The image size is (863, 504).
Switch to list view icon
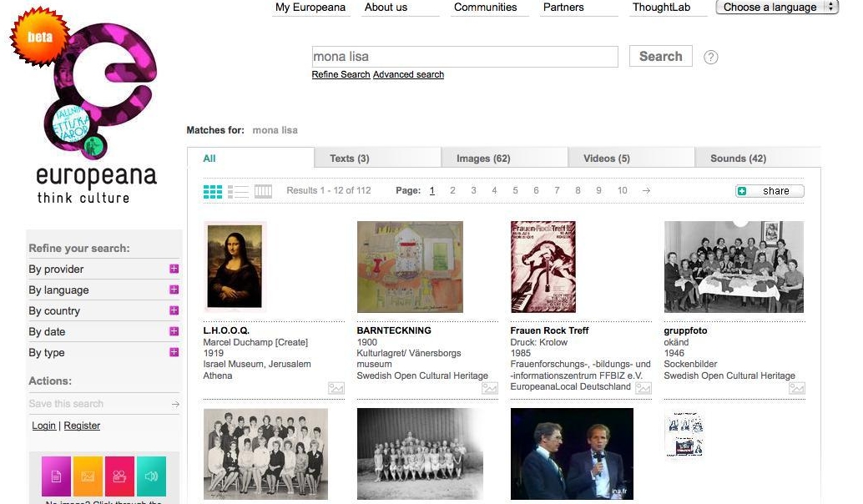tap(238, 191)
